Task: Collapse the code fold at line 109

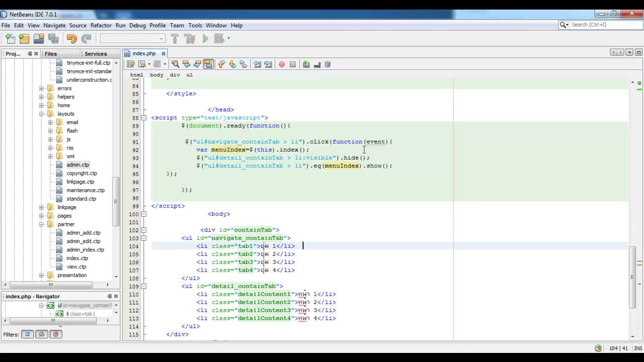Action: [144, 286]
